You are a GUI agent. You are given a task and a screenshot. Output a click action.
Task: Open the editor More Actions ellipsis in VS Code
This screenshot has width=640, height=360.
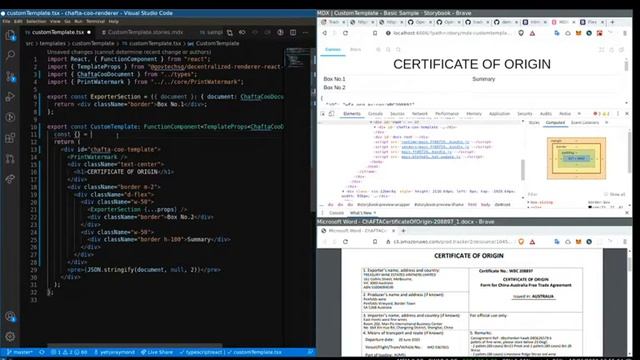pos(305,32)
